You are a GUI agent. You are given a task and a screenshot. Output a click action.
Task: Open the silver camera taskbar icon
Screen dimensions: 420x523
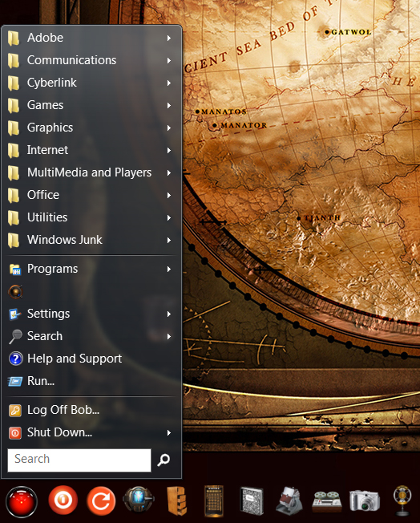pyautogui.click(x=365, y=501)
